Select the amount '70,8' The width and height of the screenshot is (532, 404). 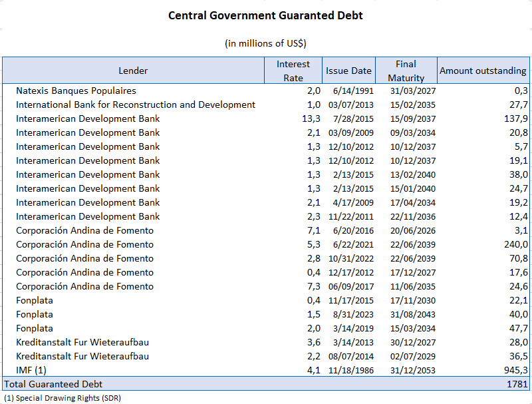tap(519, 258)
